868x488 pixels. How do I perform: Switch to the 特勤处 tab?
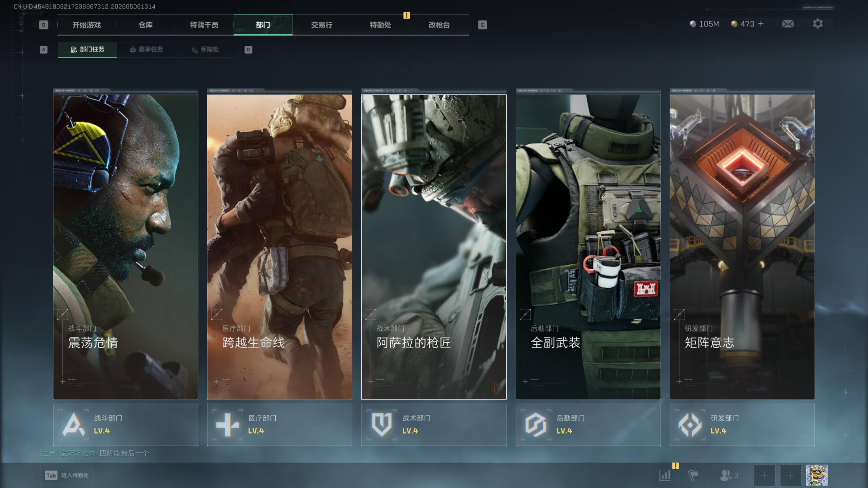[x=380, y=25]
